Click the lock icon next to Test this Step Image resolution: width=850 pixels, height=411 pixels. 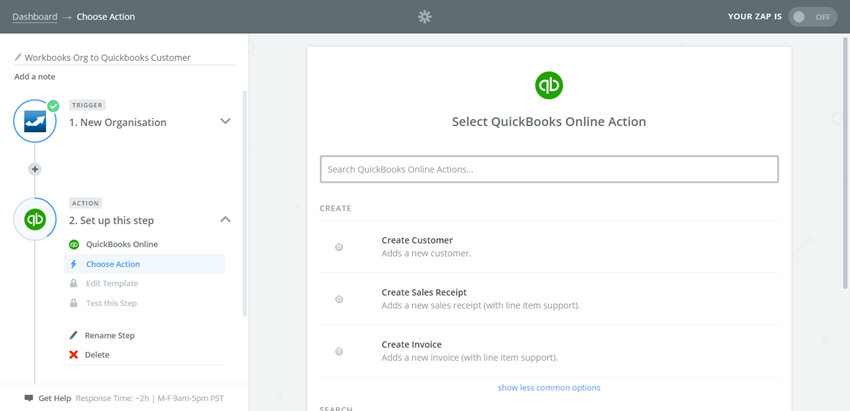point(73,303)
